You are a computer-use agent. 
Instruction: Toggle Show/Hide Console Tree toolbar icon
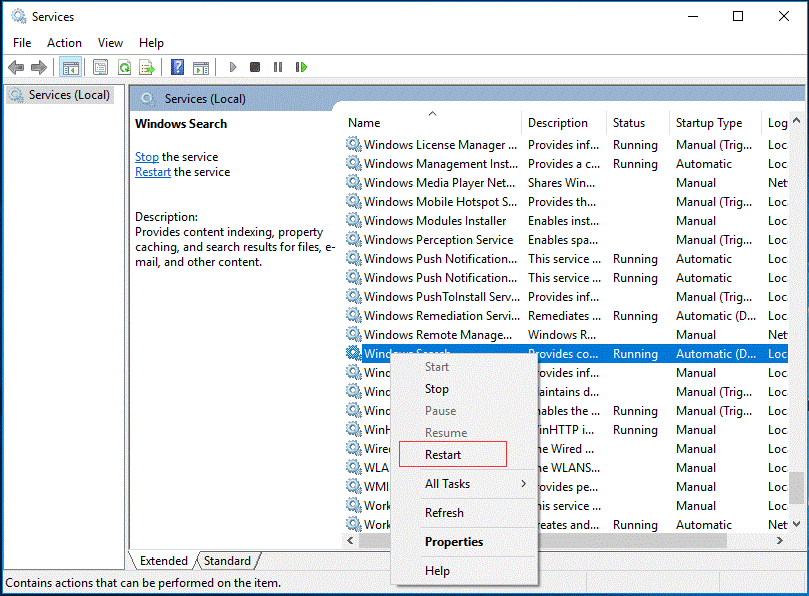click(x=70, y=67)
